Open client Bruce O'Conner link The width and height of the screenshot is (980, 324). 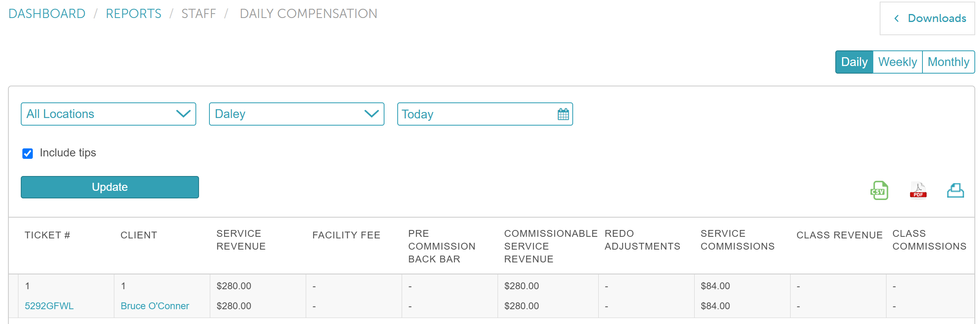pyautogui.click(x=155, y=306)
